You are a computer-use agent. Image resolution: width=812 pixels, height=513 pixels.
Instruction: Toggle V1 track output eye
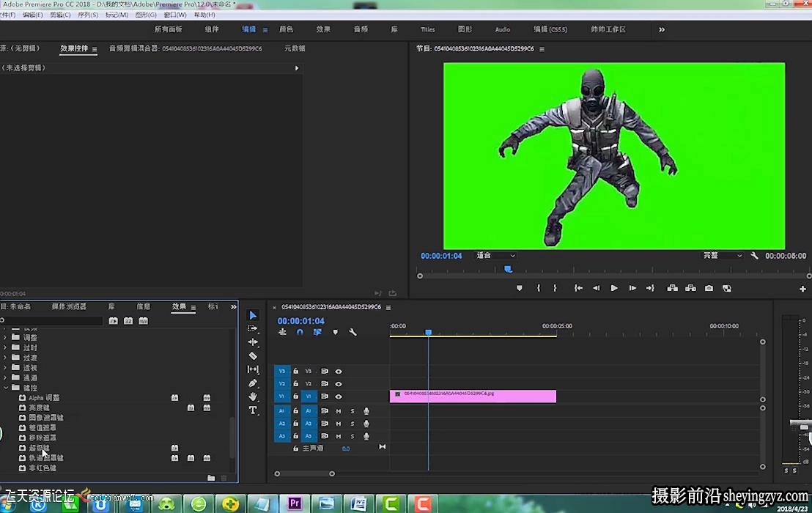(339, 396)
